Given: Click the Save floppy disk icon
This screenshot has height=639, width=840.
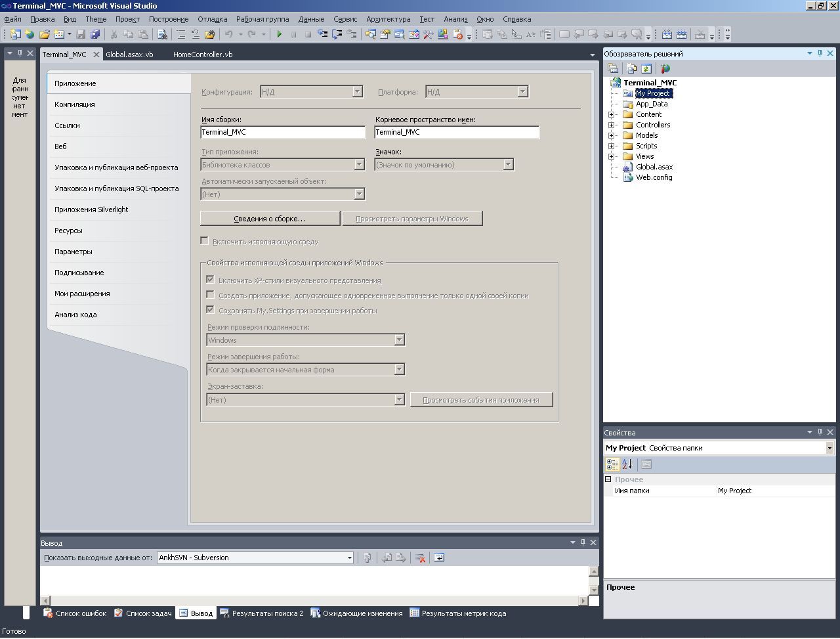Looking at the screenshot, I should point(81,34).
